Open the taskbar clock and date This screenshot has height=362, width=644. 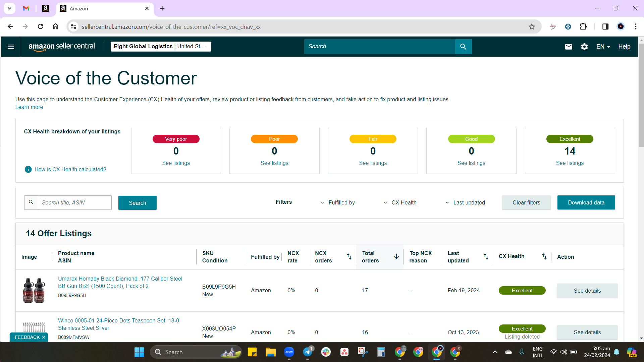(597, 352)
